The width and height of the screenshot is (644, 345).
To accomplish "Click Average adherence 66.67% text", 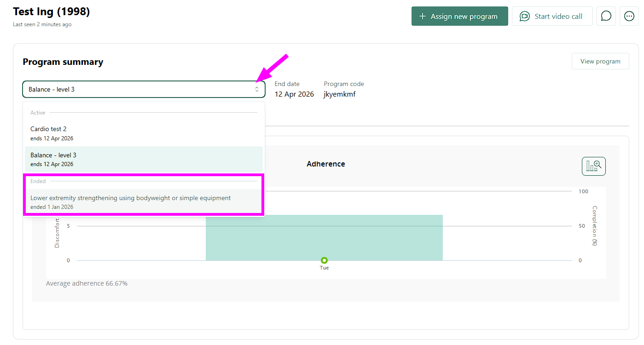I will 87,283.
